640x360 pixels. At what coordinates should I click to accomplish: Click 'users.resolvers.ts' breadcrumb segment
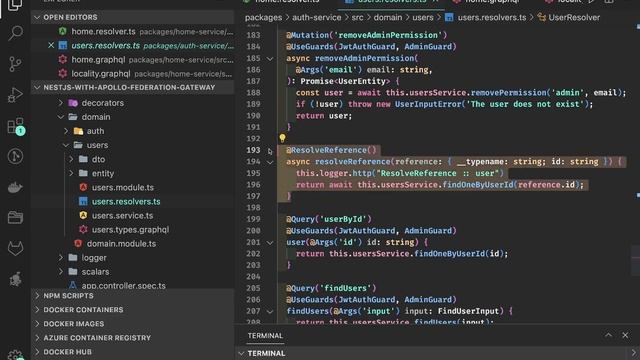491,18
